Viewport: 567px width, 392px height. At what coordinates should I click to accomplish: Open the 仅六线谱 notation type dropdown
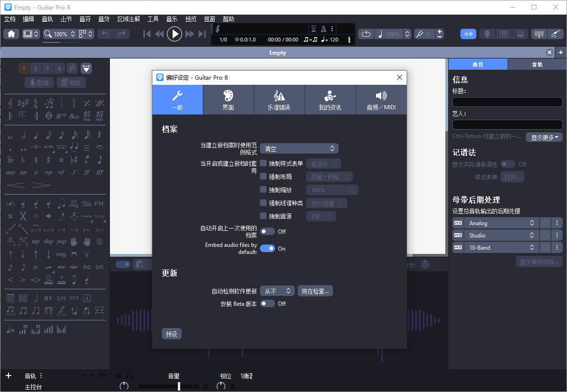pyautogui.click(x=326, y=203)
